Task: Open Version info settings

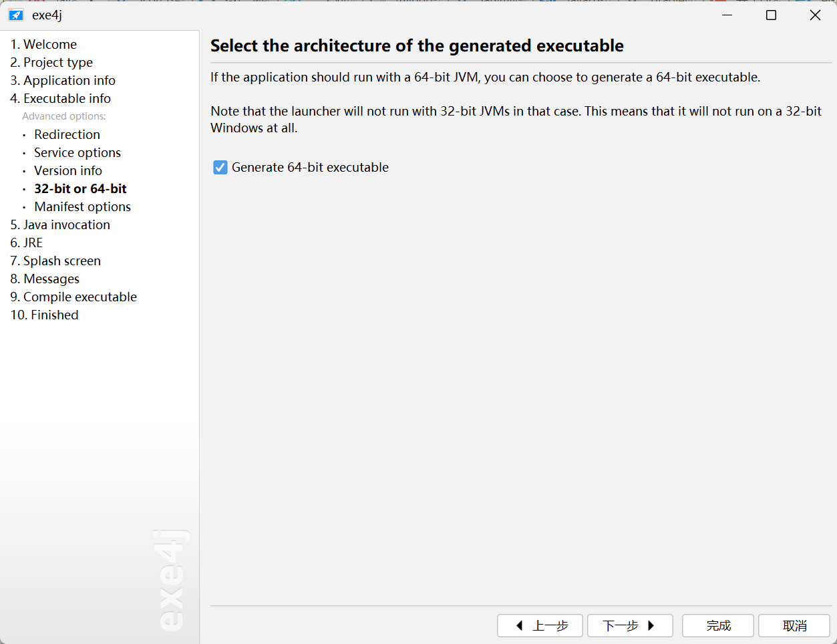Action: click(x=68, y=170)
